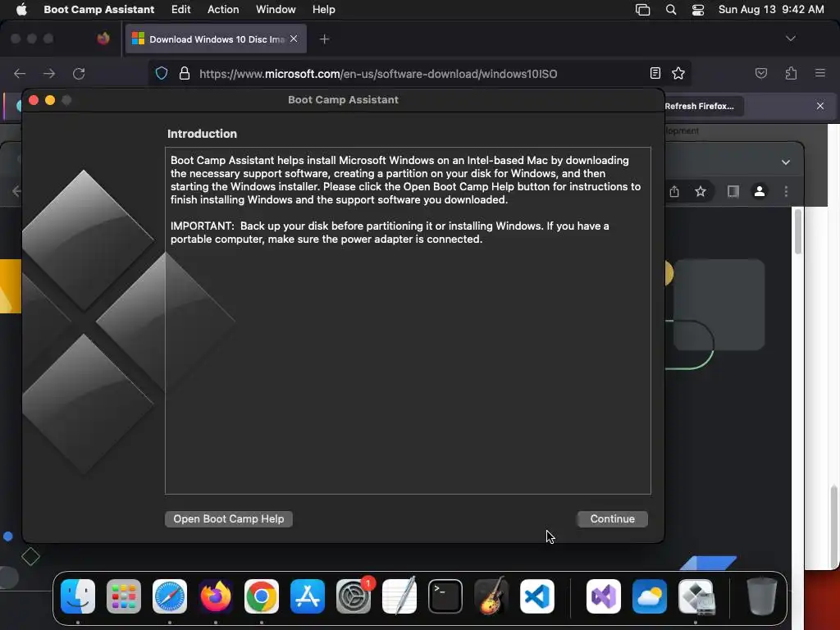
Task: Expand the Firefox list all tabs chevron
Action: pyautogui.click(x=790, y=39)
